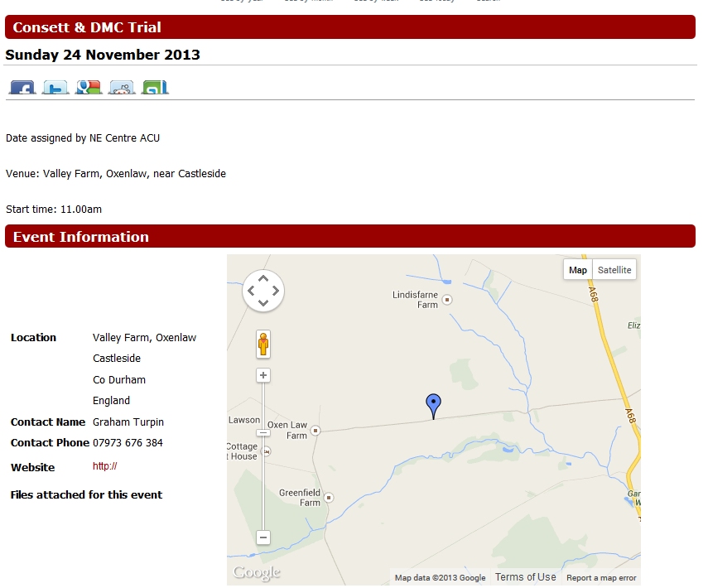Image resolution: width=708 pixels, height=588 pixels.
Task: Open the event website http:// link
Action: pyautogui.click(x=104, y=466)
